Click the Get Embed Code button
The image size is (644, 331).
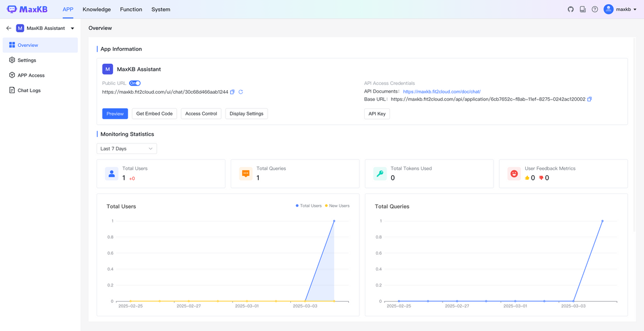point(155,114)
